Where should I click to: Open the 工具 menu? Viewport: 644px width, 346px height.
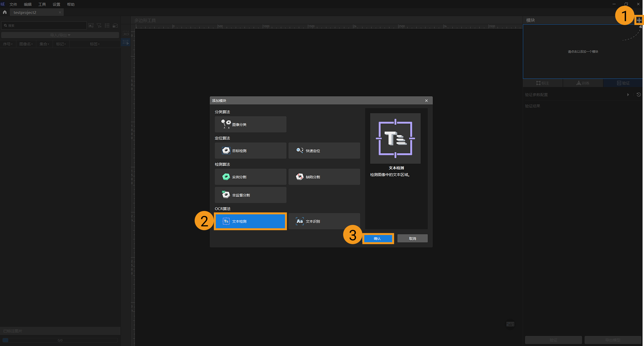[42, 4]
